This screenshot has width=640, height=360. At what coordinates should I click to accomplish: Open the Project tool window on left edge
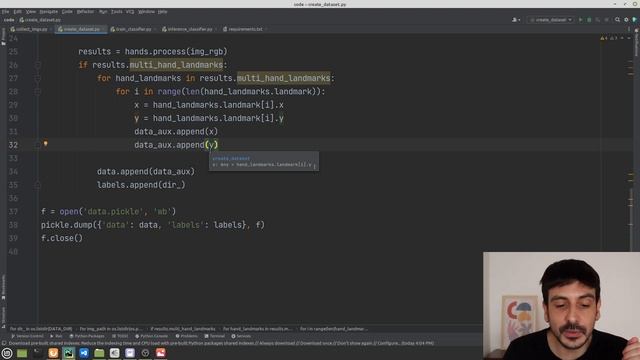point(3,37)
